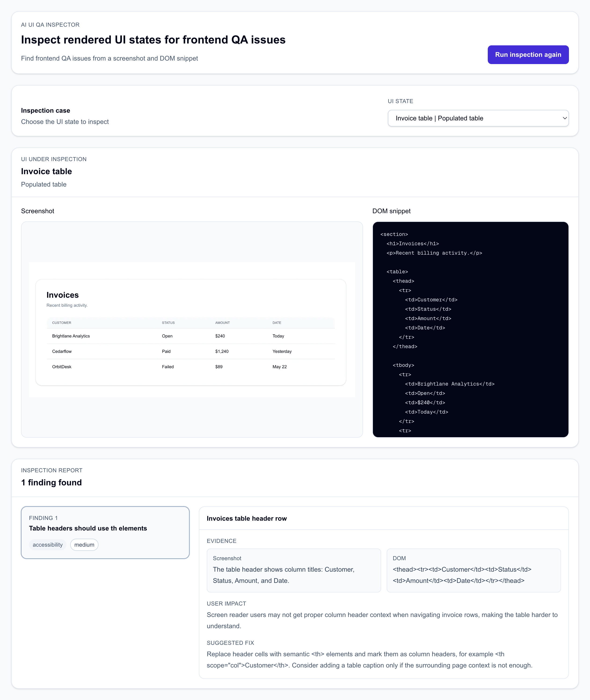
Task: Click the Open status cell
Action: [x=167, y=336]
